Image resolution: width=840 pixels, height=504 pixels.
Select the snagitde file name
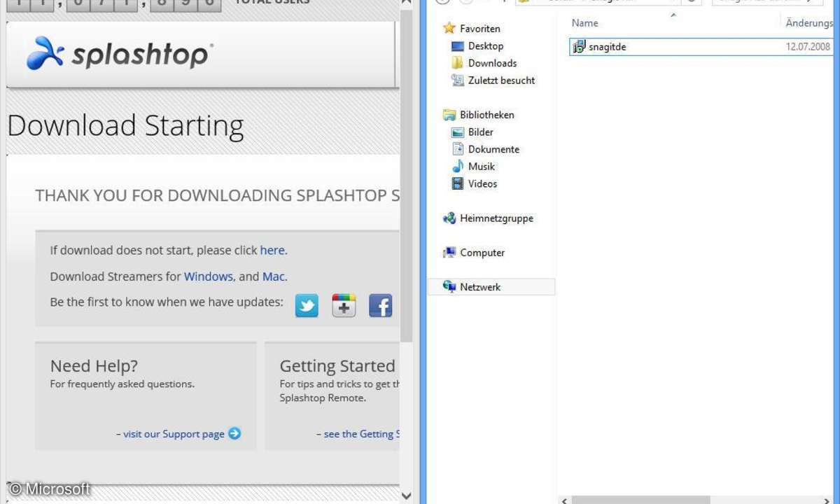point(608,47)
